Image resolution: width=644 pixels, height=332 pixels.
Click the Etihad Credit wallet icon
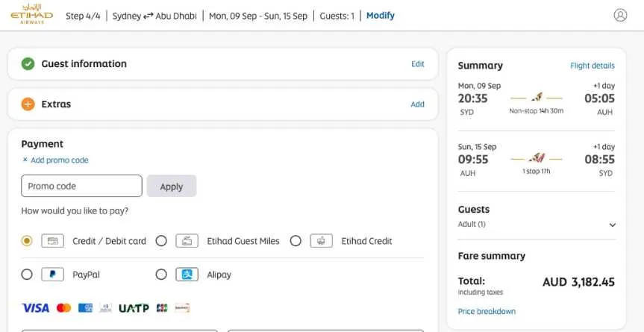pyautogui.click(x=321, y=241)
